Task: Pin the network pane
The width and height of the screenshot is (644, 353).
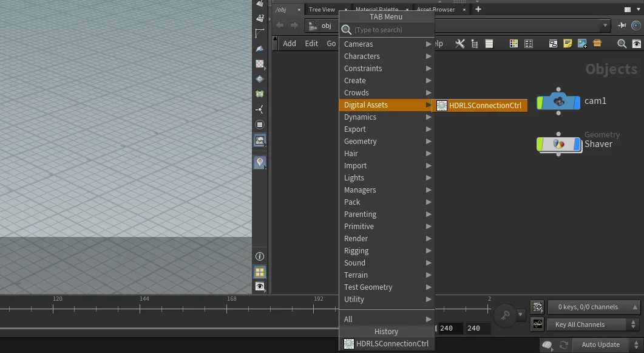Action: pos(622,26)
